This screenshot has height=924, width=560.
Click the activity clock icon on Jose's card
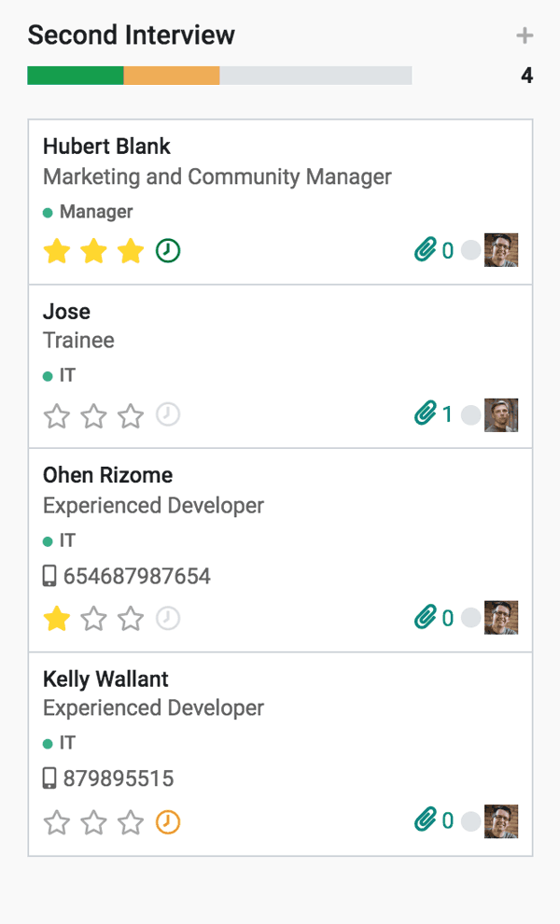point(168,414)
